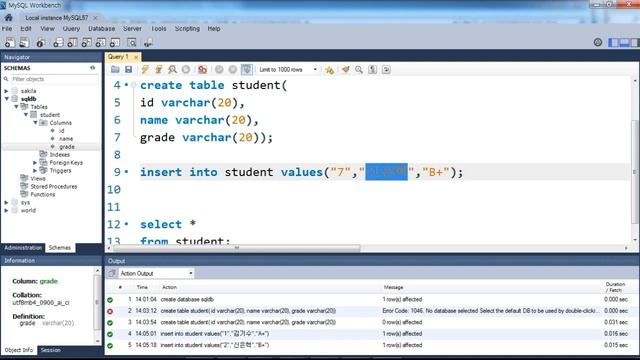Create new schema toolbar icon
The image size is (640, 360).
(x=58, y=42)
